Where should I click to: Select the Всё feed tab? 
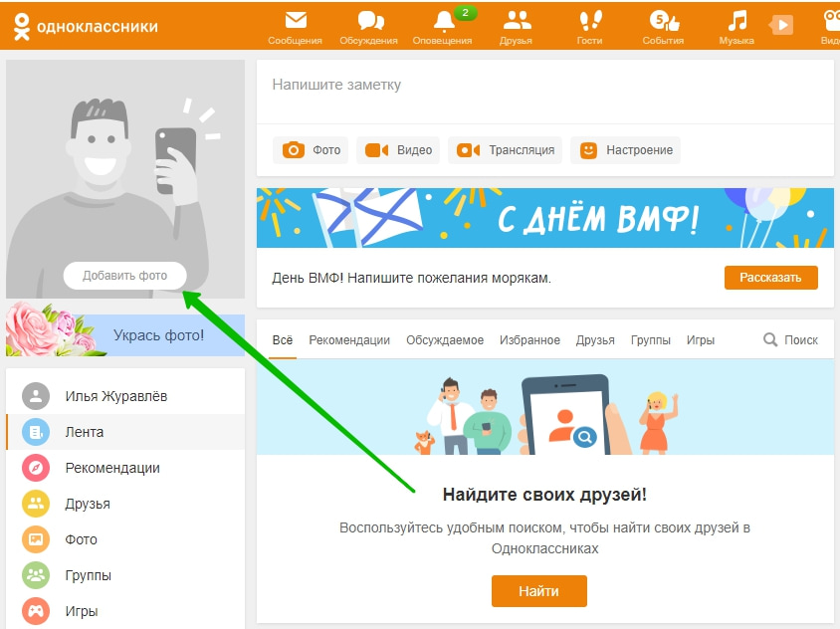point(283,340)
